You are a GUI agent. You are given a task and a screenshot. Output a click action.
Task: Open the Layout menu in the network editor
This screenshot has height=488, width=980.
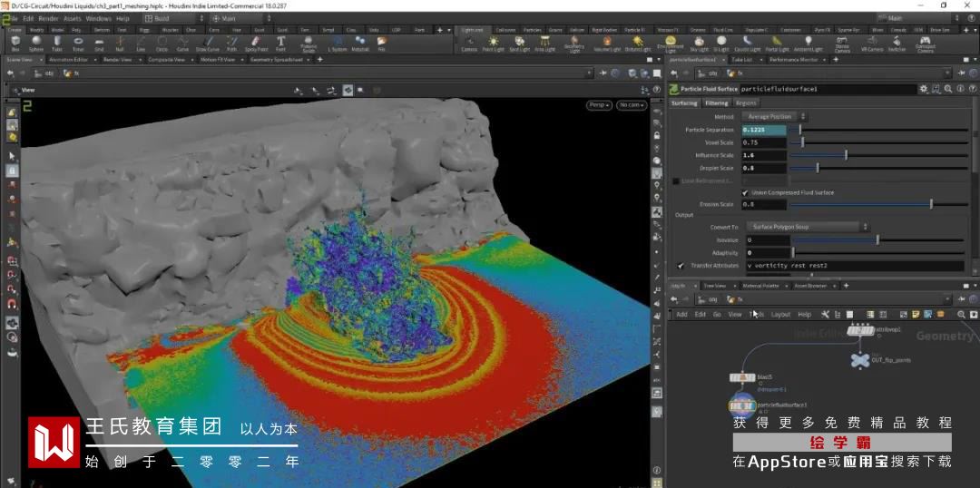point(780,314)
